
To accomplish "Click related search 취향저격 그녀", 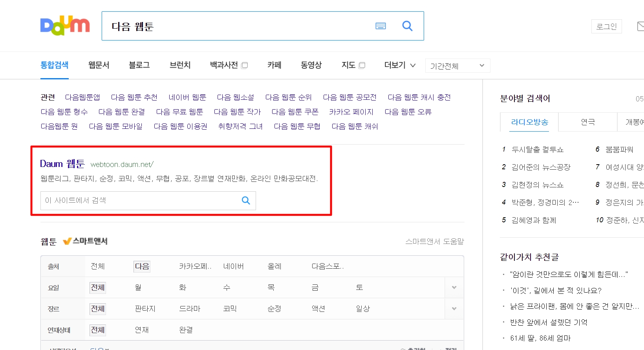I will [x=241, y=126].
